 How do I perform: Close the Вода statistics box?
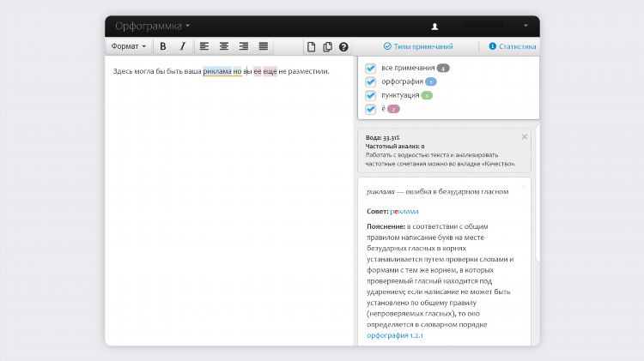point(525,137)
